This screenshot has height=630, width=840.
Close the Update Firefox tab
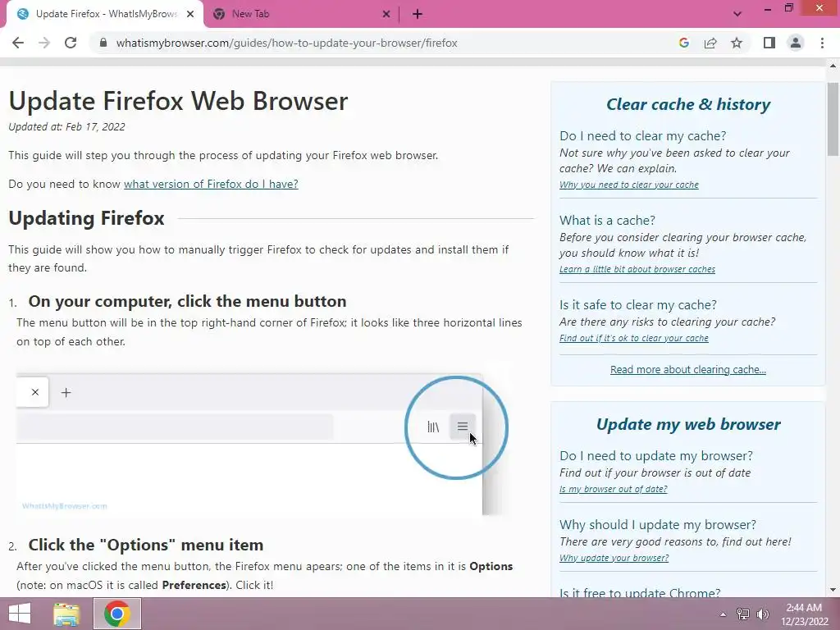[x=190, y=15]
